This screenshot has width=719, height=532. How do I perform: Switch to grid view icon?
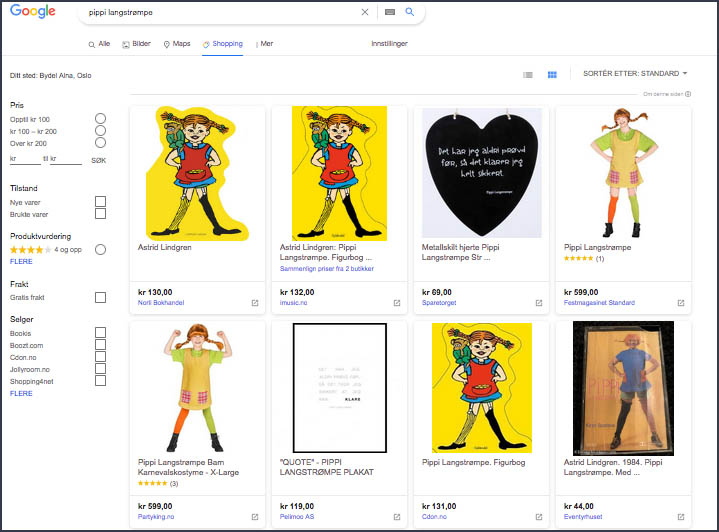pyautogui.click(x=552, y=74)
